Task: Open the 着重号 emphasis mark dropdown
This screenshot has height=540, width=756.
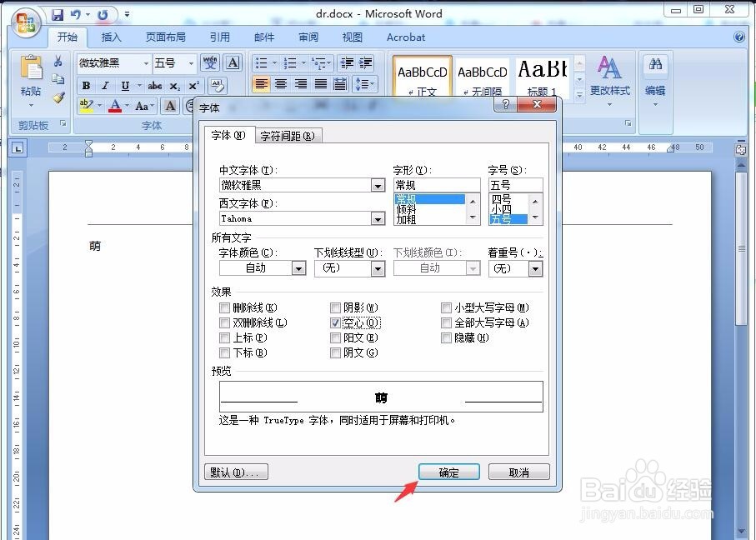Action: pos(535,268)
